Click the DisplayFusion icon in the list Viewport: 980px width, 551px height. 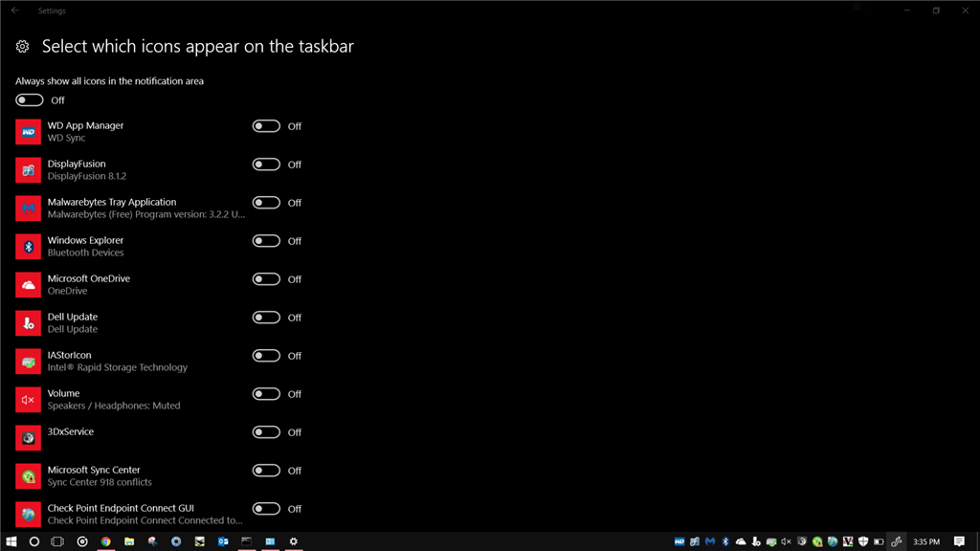(x=28, y=170)
